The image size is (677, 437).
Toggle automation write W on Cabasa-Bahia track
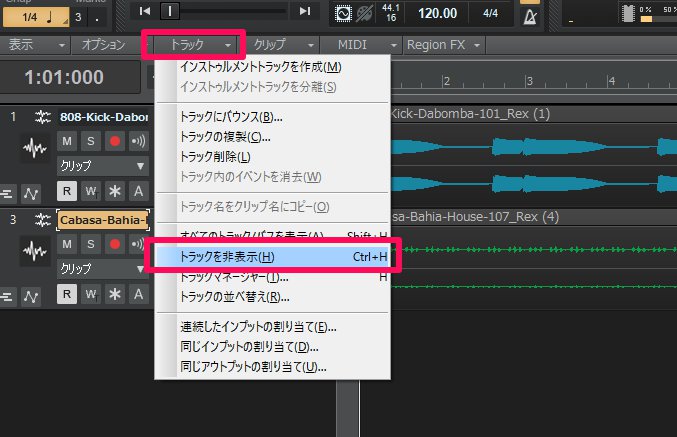[91, 294]
